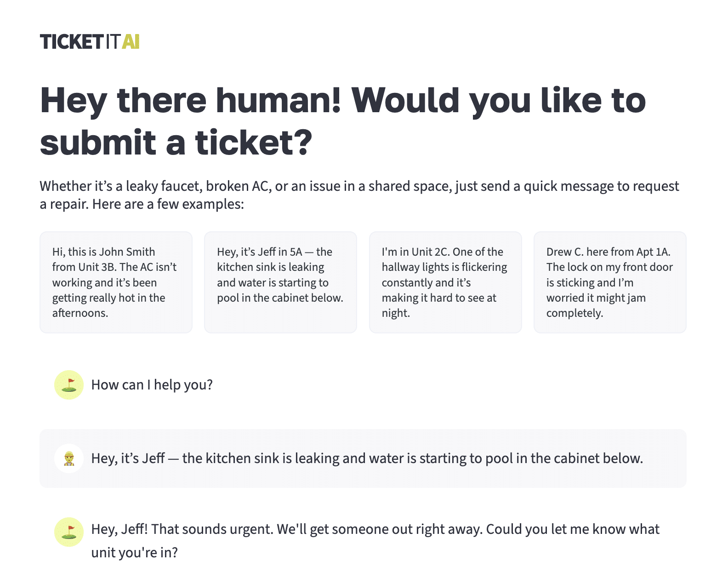Click the green 'AI' part of the logo
728x584 pixels.
click(131, 42)
